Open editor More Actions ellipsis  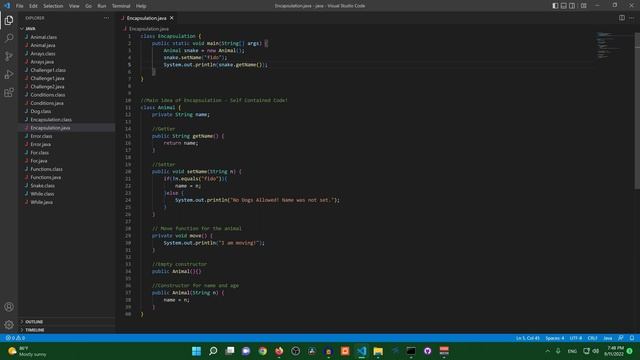point(631,18)
